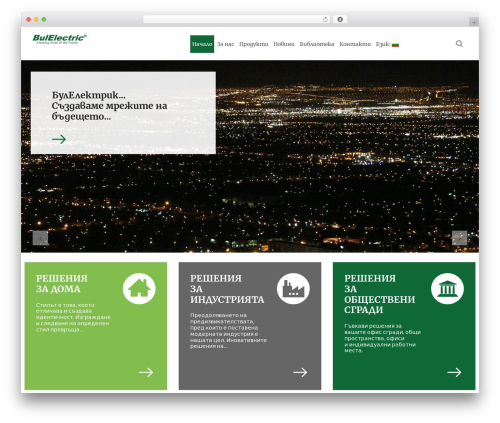Go to next slide arrow
Image resolution: width=500 pixels, height=423 pixels.
(x=459, y=238)
